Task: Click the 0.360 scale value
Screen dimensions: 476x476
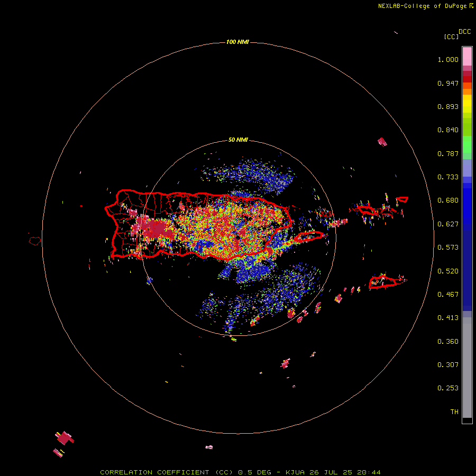Action: [448, 342]
